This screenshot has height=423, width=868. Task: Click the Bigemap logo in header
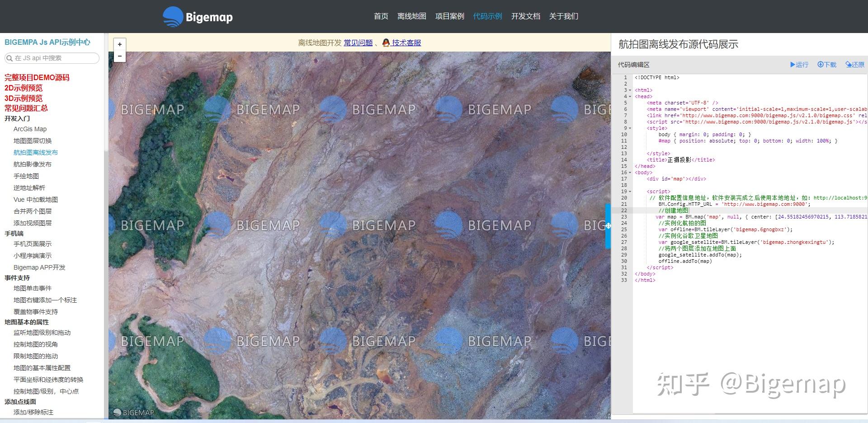198,17
